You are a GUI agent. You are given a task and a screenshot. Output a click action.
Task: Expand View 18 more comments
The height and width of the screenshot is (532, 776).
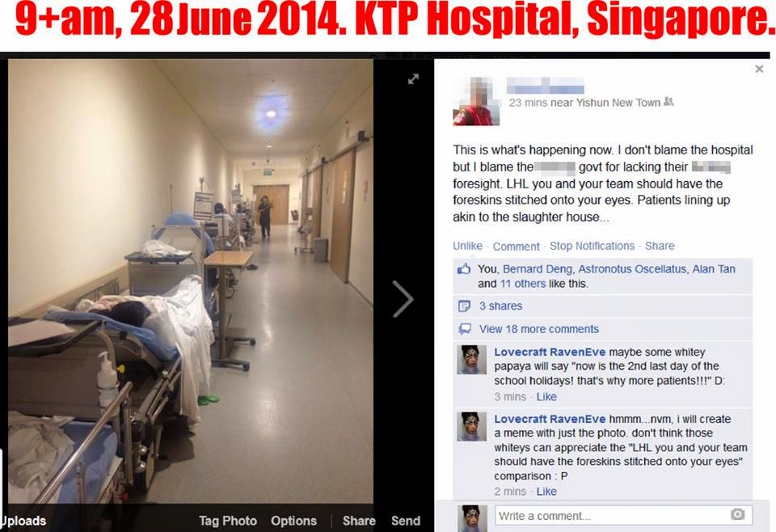[539, 328]
